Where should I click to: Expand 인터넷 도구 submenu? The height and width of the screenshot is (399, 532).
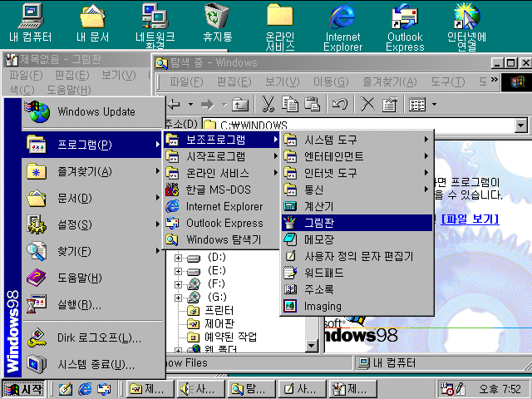(x=357, y=173)
